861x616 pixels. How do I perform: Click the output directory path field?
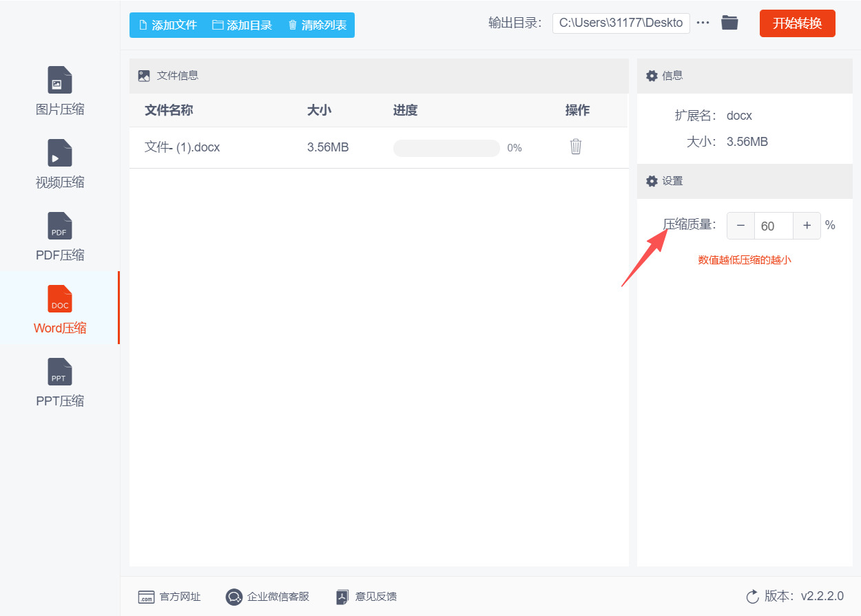tap(620, 22)
